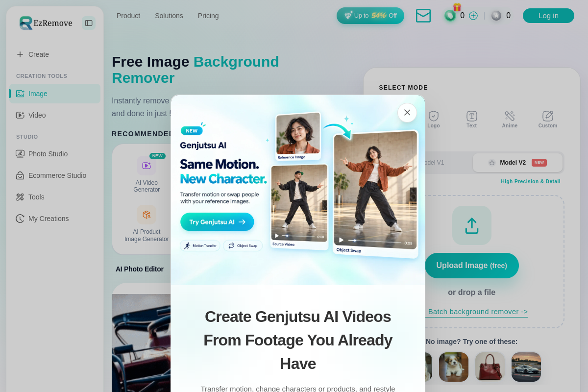Click the Motion Transfer tag

click(200, 245)
